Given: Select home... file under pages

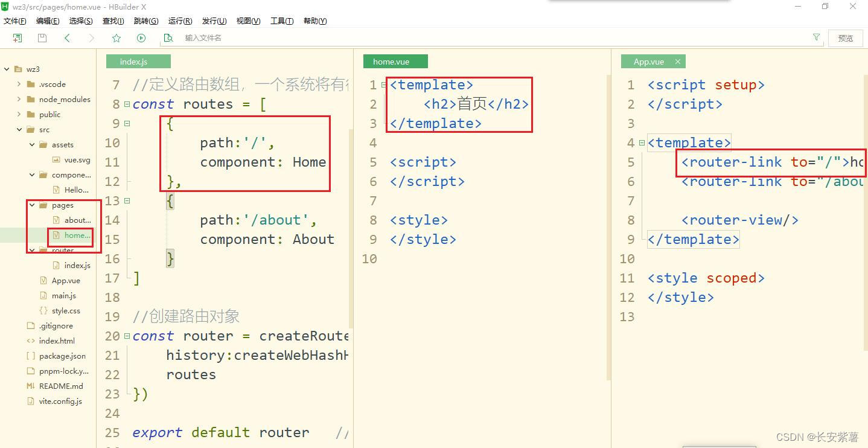Looking at the screenshot, I should coord(72,235).
